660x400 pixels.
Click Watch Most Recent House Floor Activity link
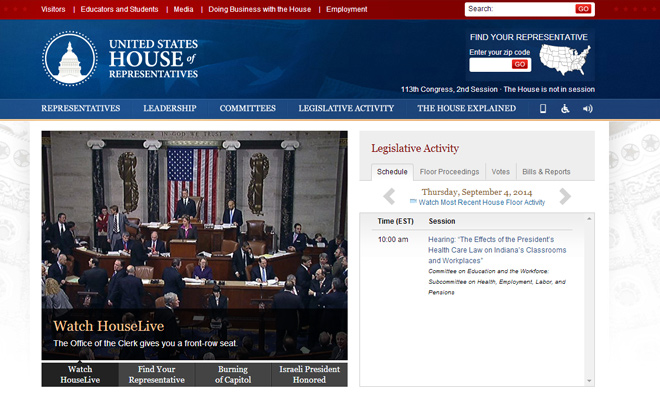pos(482,203)
